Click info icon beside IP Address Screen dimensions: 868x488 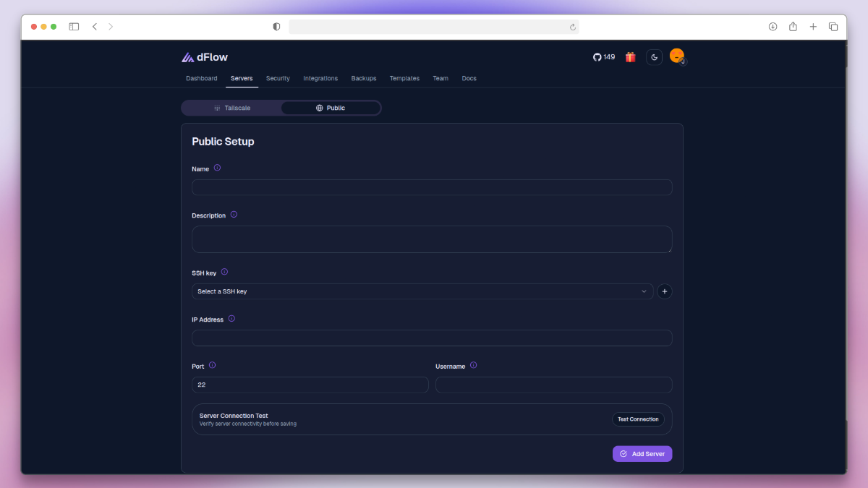[231, 319]
